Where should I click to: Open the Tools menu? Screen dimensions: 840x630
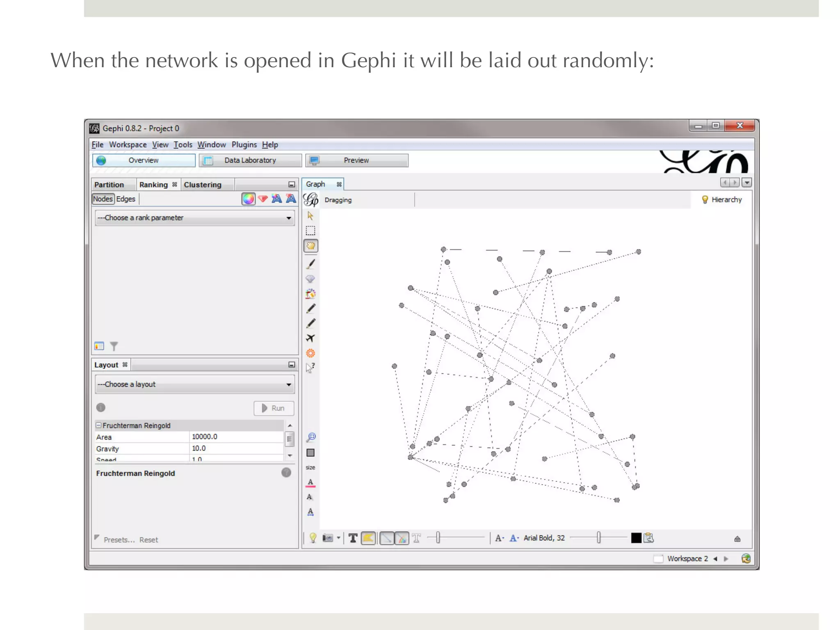183,145
